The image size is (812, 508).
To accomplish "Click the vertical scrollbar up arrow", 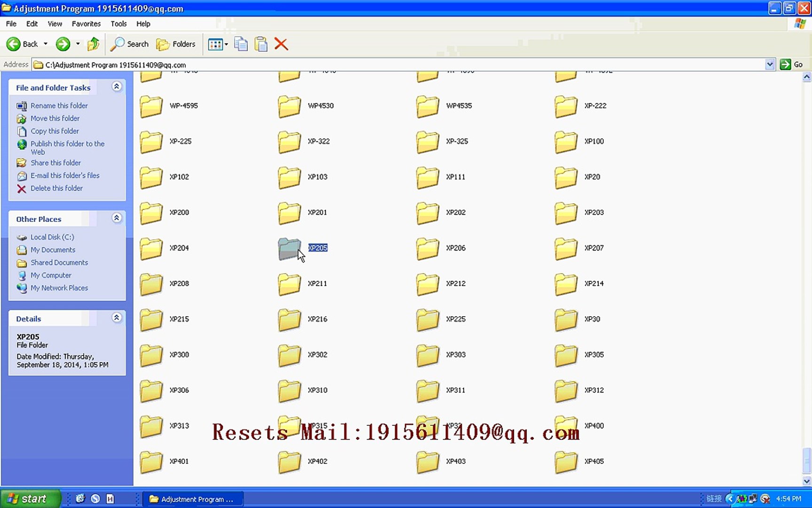I will click(806, 77).
